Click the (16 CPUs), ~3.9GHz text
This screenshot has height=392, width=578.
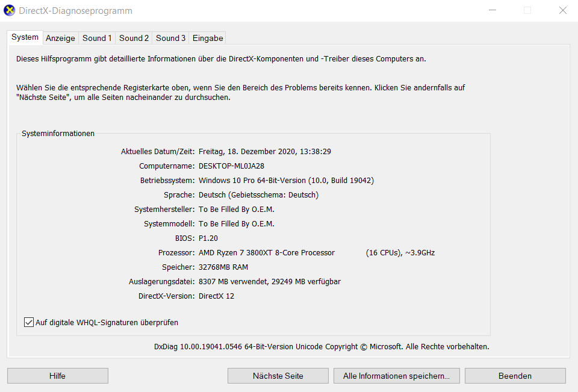(400, 253)
